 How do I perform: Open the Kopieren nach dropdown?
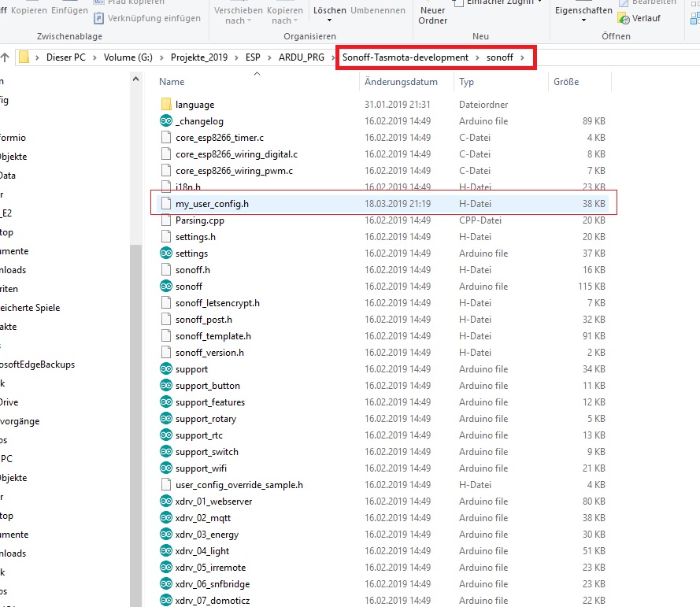coord(285,15)
